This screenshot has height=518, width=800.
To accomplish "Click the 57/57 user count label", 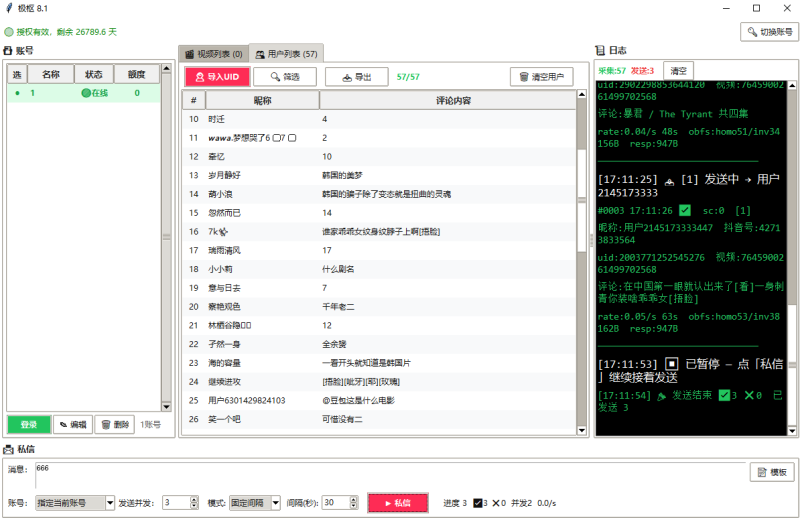I will point(408,77).
